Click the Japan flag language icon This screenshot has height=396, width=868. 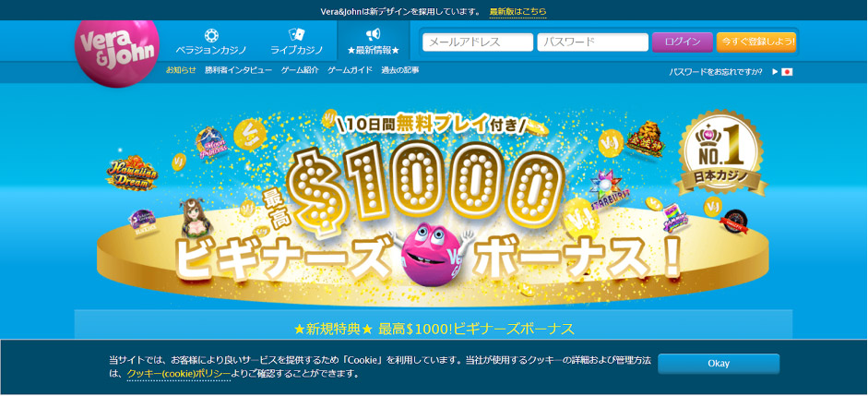tap(787, 72)
